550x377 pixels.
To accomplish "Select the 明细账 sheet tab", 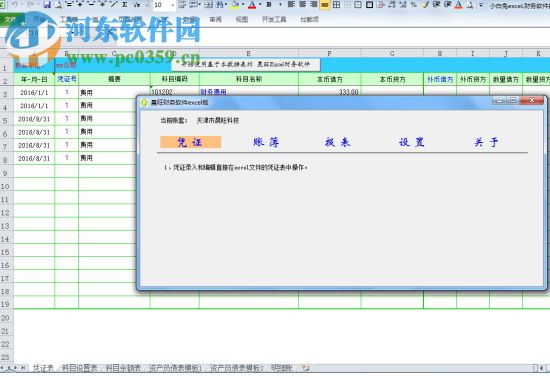I will tap(282, 368).
